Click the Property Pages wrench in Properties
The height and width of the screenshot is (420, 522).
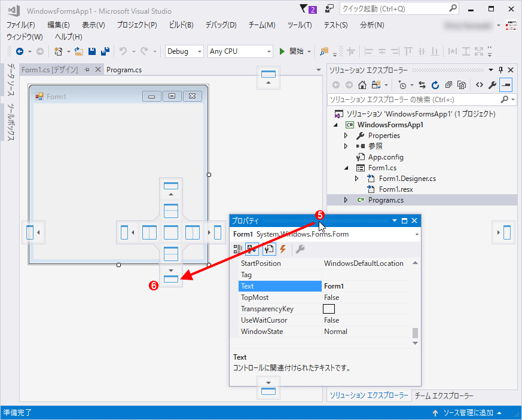[x=300, y=249]
